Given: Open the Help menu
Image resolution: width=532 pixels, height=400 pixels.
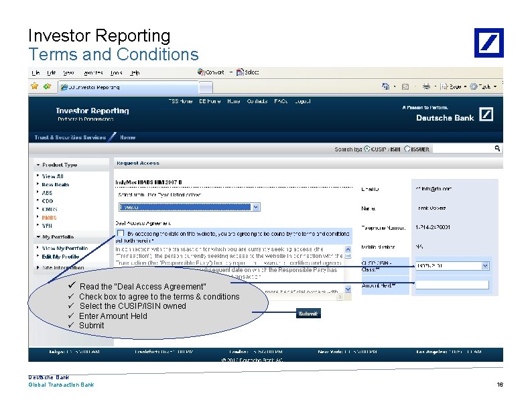Looking at the screenshot, I should [x=135, y=72].
